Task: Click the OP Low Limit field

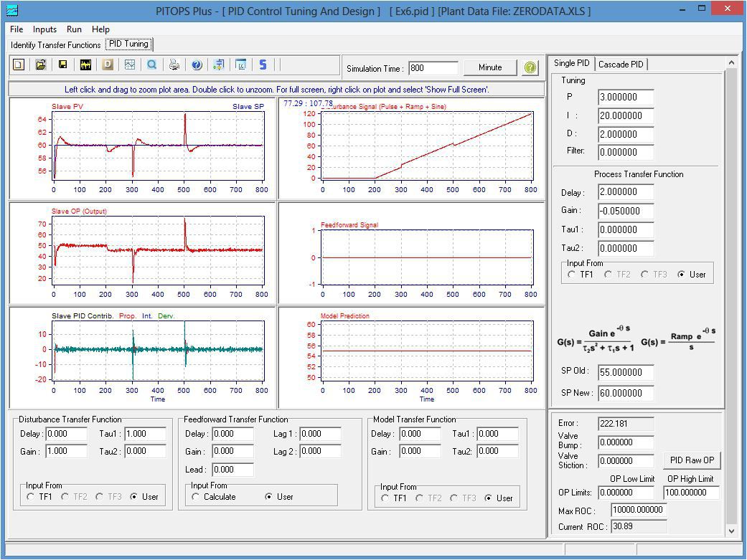Action: pyautogui.click(x=626, y=493)
